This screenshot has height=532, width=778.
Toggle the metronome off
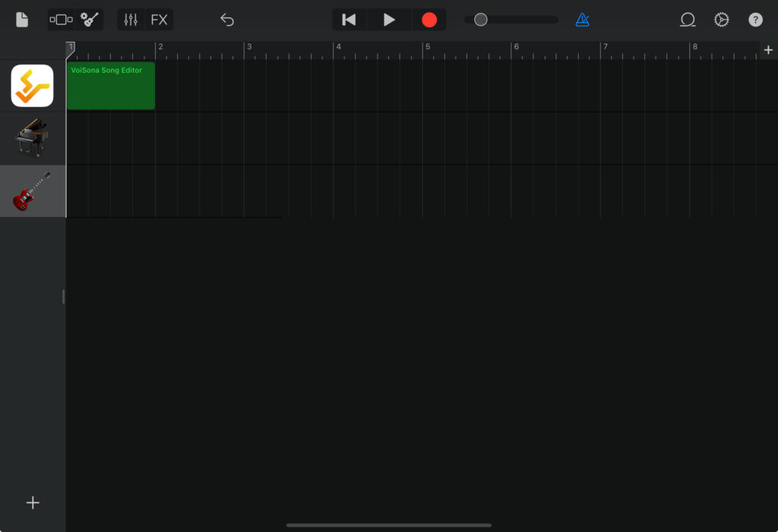click(582, 20)
